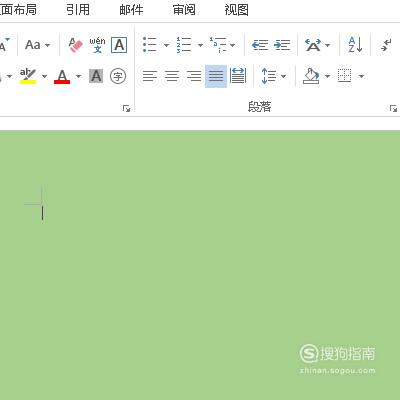Apply Distributed alignment
This screenshot has width=400, height=400.
point(238,76)
